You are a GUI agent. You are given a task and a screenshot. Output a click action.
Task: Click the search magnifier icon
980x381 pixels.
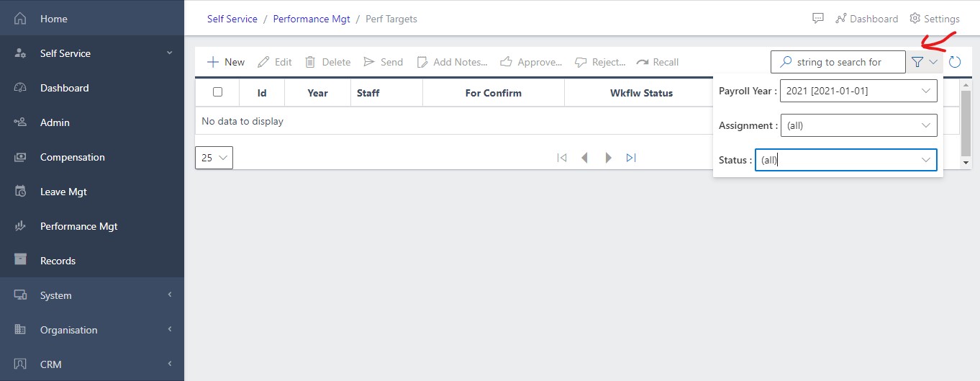pos(786,62)
